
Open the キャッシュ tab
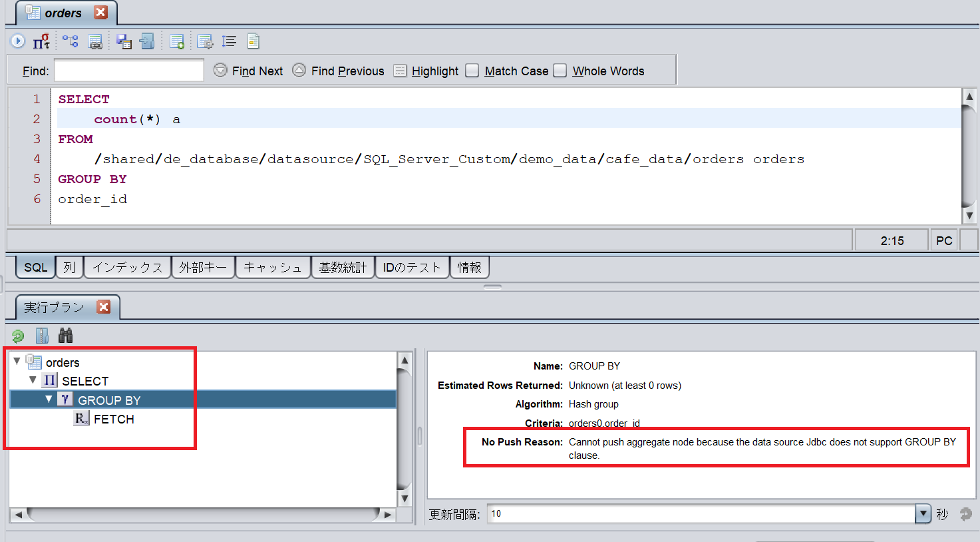[x=273, y=267]
